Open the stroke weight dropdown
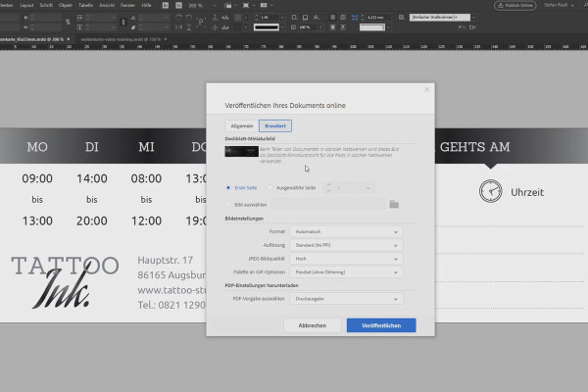 (x=282, y=18)
